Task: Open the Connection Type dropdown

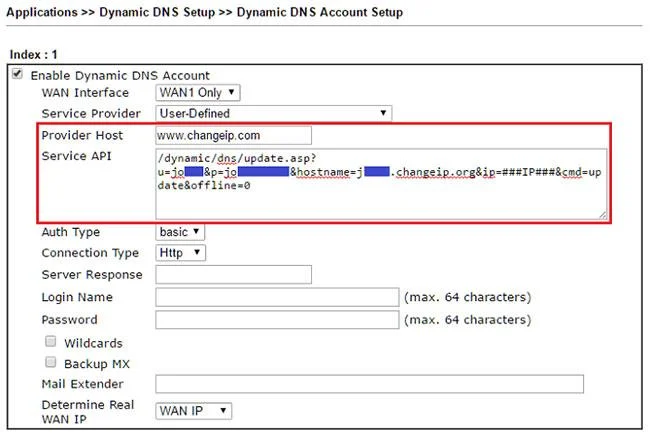Action: point(180,253)
